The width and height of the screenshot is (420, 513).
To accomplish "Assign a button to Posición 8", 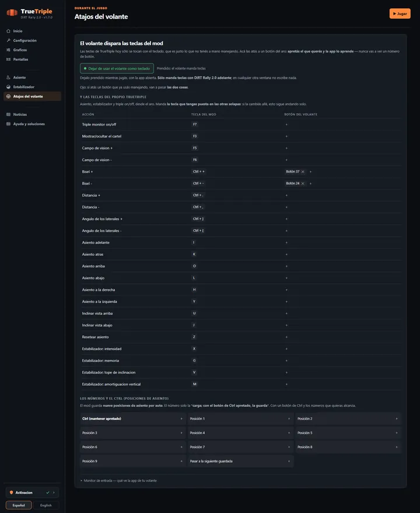I will [397, 447].
